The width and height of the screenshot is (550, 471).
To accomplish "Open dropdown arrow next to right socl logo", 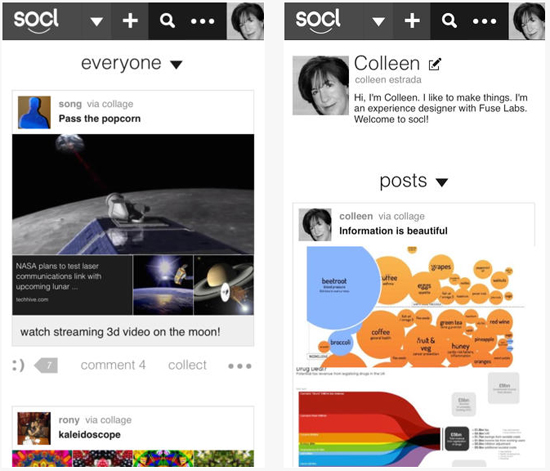I will pos(378,22).
